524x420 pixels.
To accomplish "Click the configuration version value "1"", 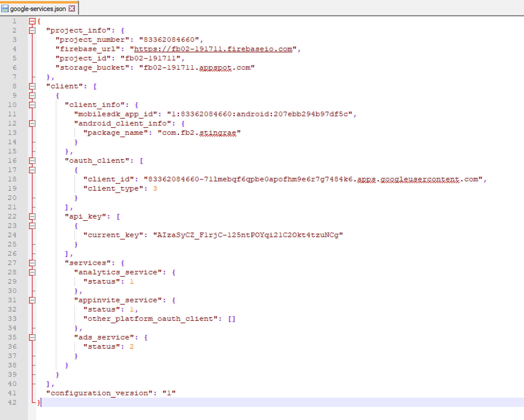I will (169, 393).
